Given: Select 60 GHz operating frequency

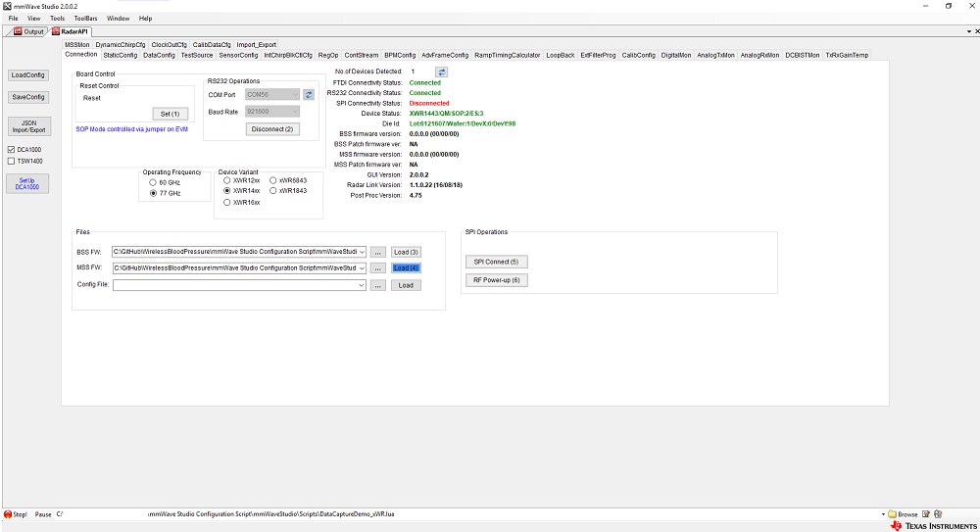Looking at the screenshot, I should (x=153, y=182).
